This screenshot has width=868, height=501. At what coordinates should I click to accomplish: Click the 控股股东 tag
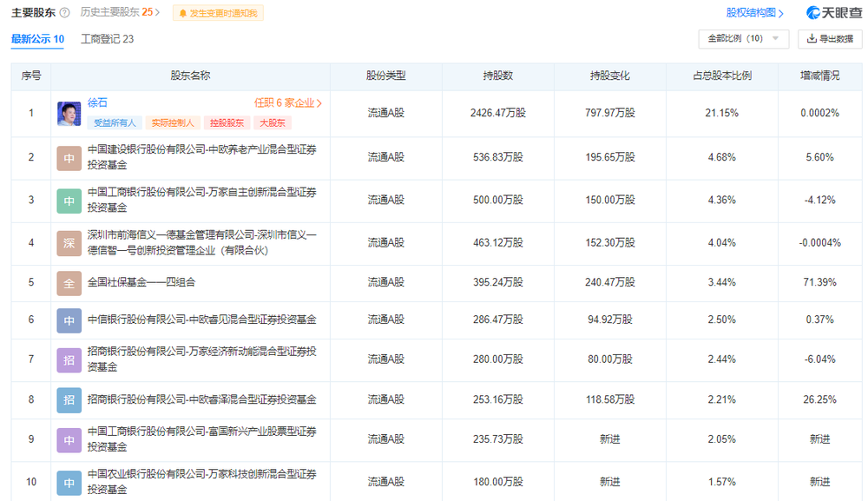(x=227, y=123)
